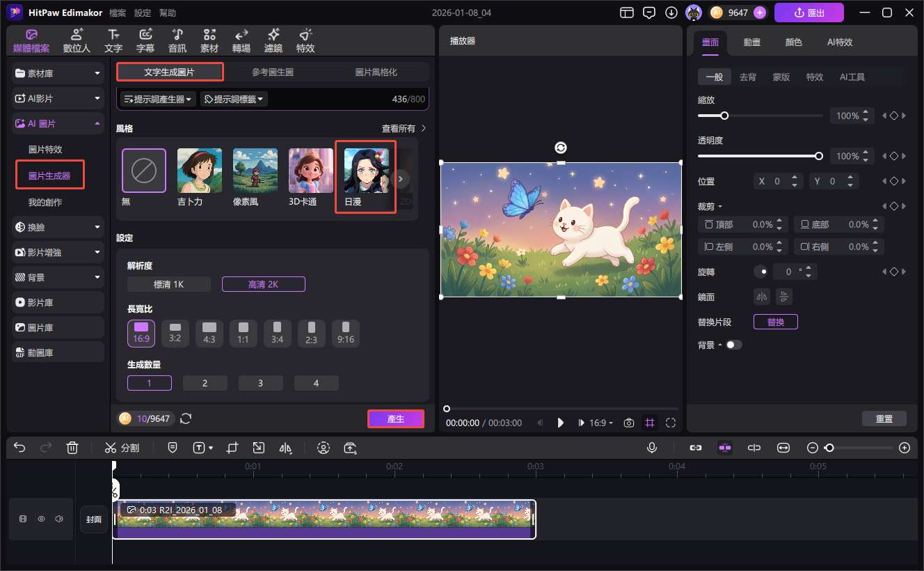Click the 透明度 opacity slider handle
Image resolution: width=924 pixels, height=571 pixels.
[x=819, y=156]
